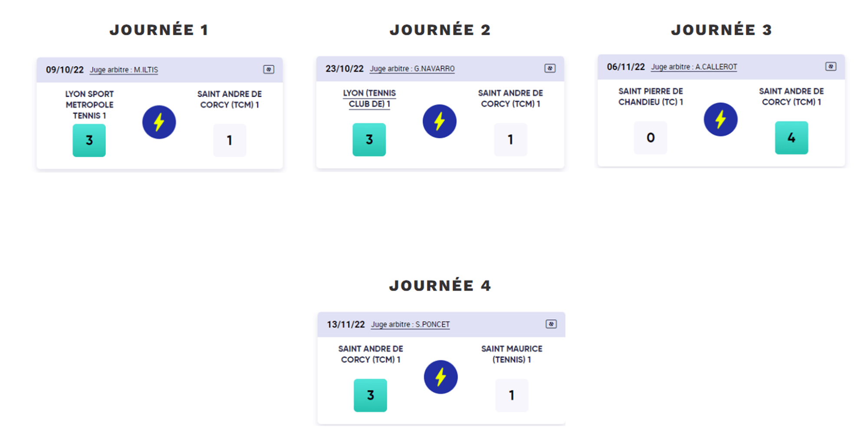
Task: Click Saint Pierre de Chandieu score 0
Action: point(650,138)
